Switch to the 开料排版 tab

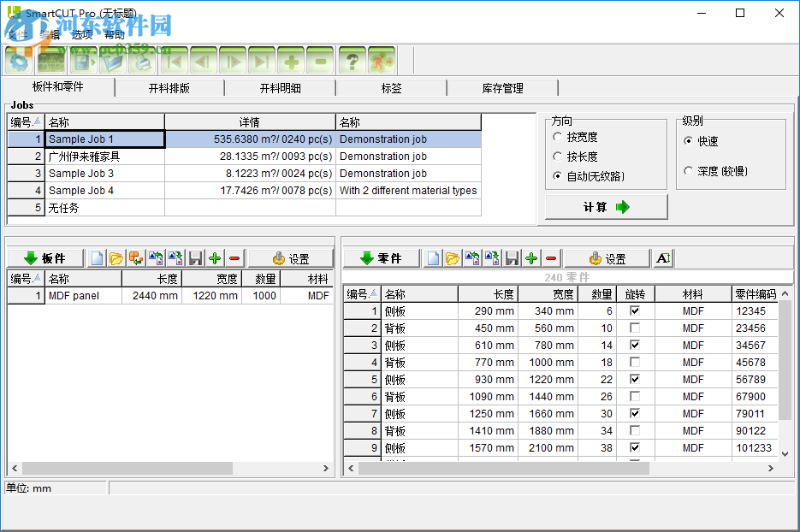click(169, 87)
